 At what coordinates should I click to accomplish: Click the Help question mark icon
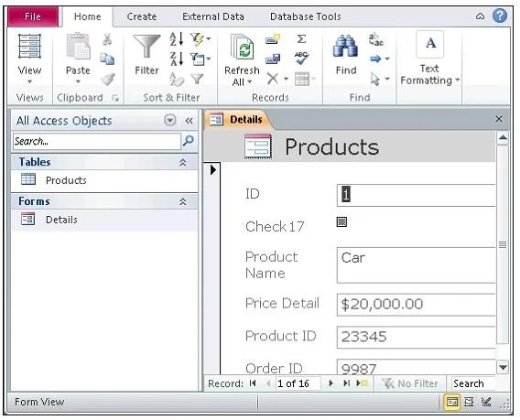500,16
